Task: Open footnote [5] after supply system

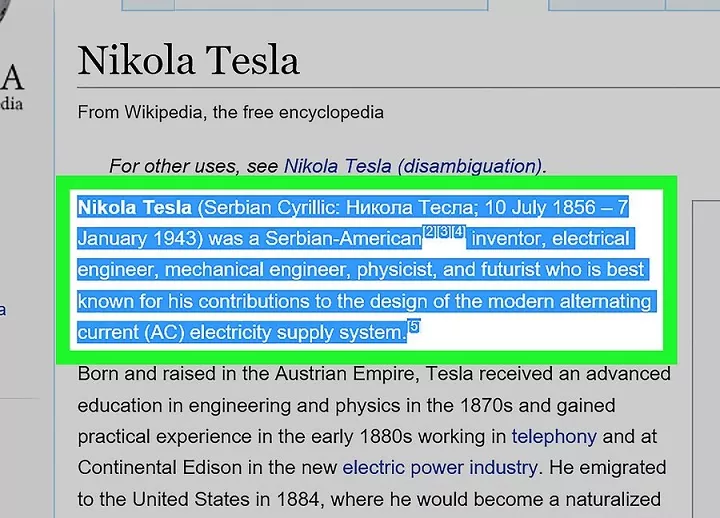Action: (414, 326)
